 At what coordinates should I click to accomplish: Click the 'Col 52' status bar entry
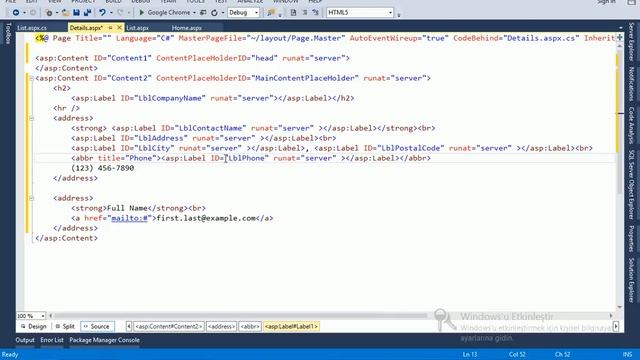point(517,354)
